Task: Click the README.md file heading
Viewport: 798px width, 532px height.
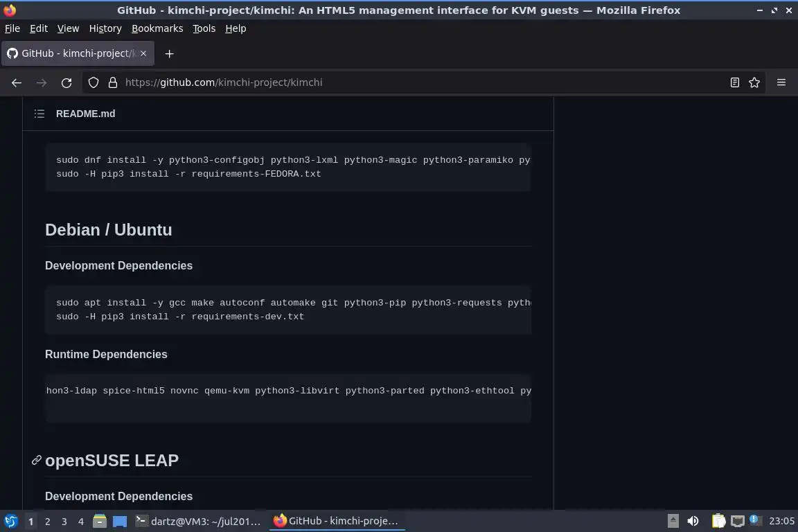Action: [x=85, y=114]
